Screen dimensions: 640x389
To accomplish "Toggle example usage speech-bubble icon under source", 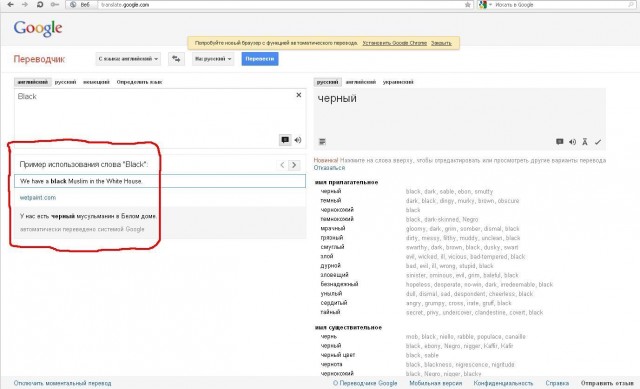I will click(x=285, y=140).
